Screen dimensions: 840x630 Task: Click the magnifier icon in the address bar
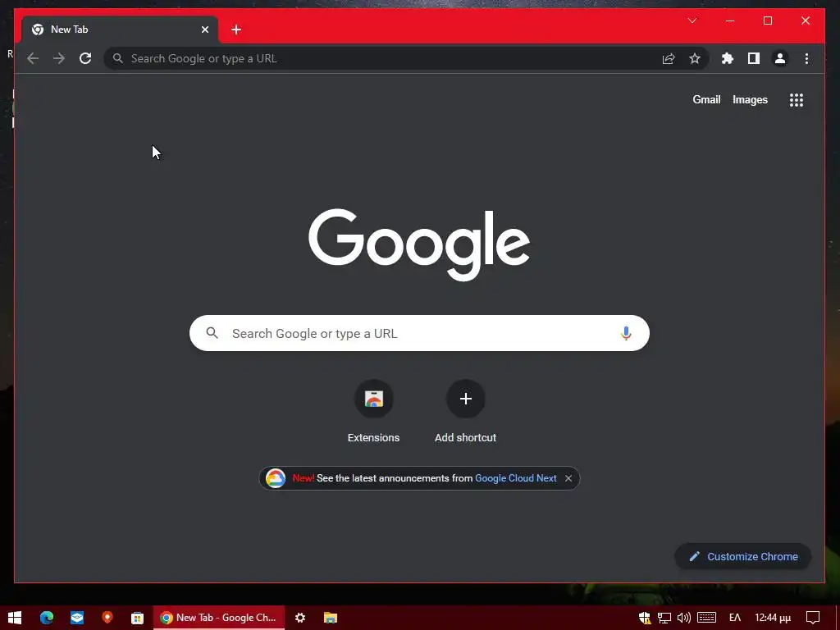(118, 58)
